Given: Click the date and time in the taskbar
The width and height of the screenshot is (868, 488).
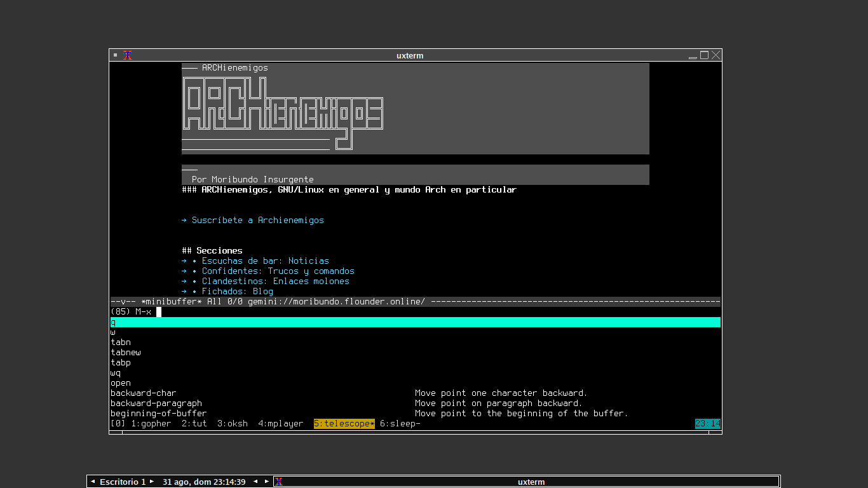Looking at the screenshot, I should (204, 482).
